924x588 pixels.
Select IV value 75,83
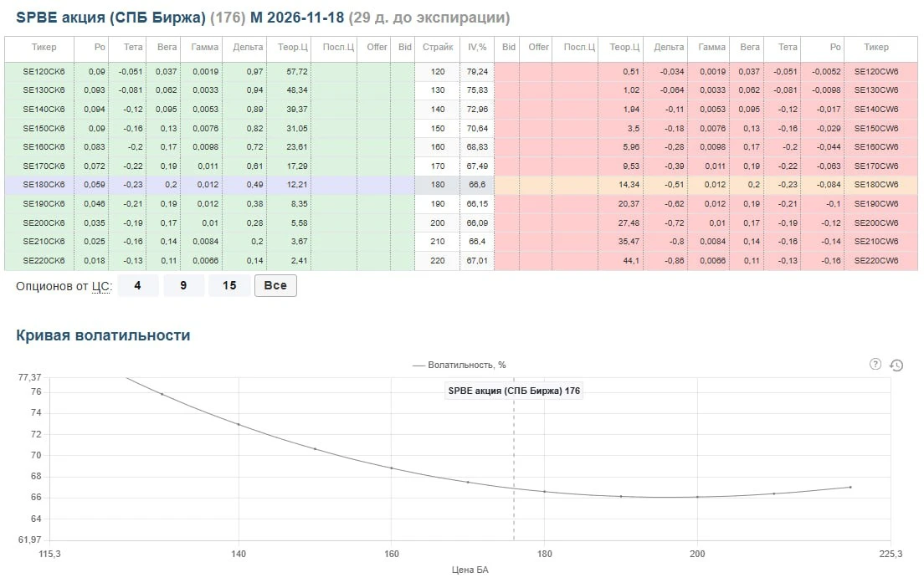point(477,90)
